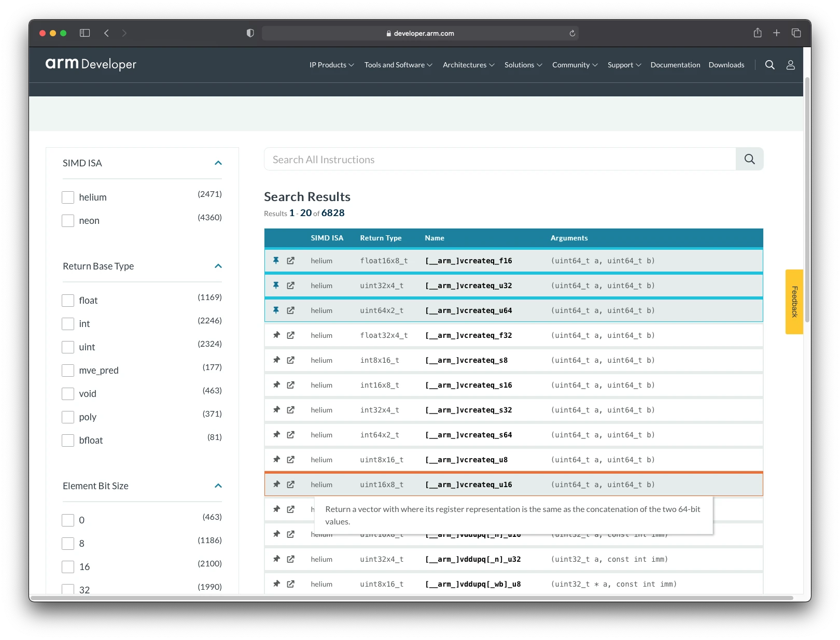This screenshot has height=640, width=840.
Task: Tick the mve_pred return type checkbox
Action: [x=68, y=371]
